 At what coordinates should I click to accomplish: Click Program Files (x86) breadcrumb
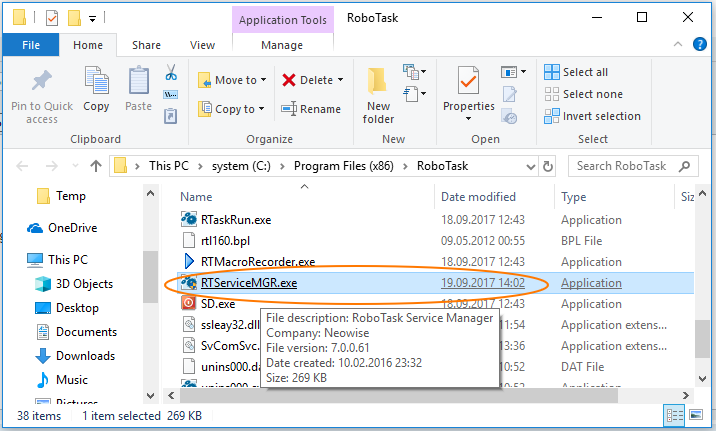tap(343, 166)
